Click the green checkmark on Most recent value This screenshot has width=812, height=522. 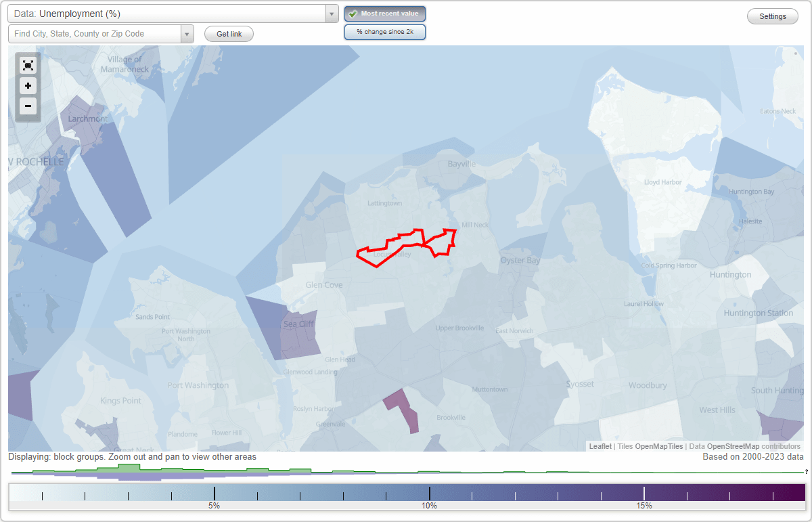tap(353, 14)
